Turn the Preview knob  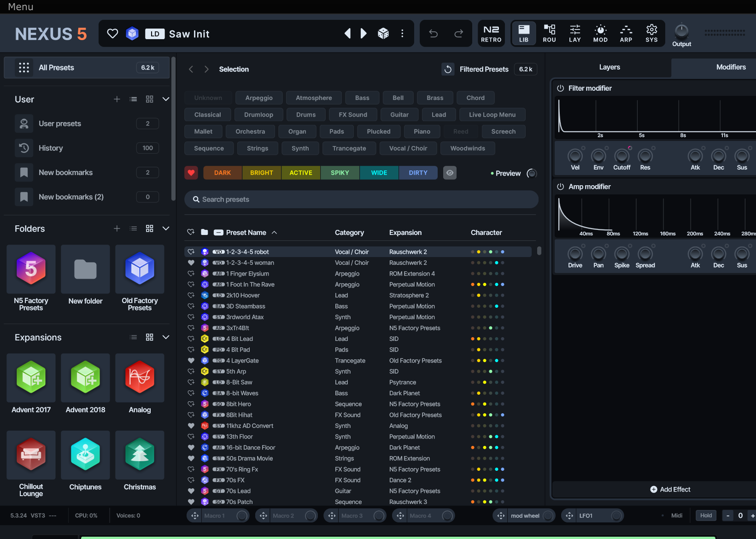[x=532, y=173]
